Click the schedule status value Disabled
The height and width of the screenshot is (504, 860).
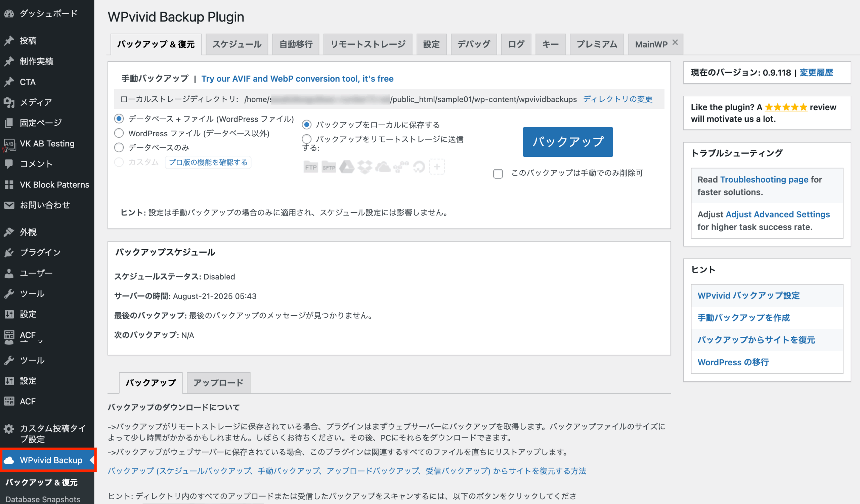pos(219,277)
